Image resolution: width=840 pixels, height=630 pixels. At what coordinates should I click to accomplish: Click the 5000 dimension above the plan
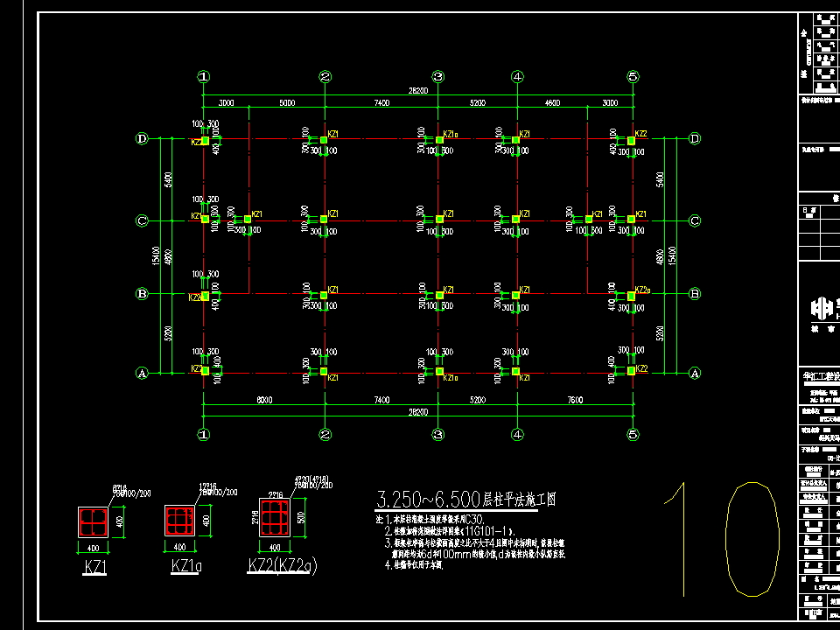[x=287, y=103]
